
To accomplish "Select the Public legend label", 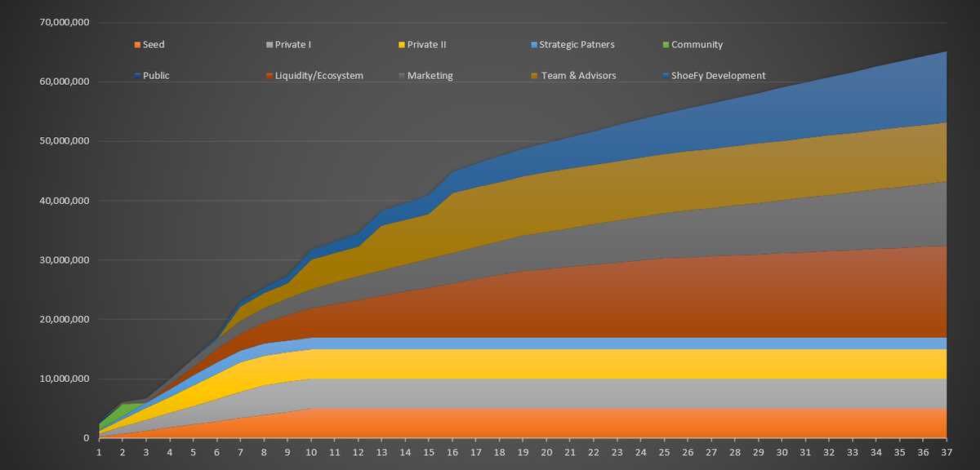I will click(x=156, y=76).
